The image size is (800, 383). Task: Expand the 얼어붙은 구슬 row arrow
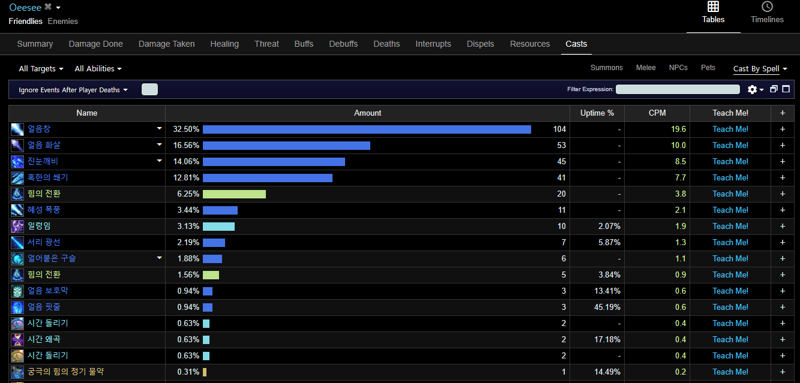tap(159, 259)
